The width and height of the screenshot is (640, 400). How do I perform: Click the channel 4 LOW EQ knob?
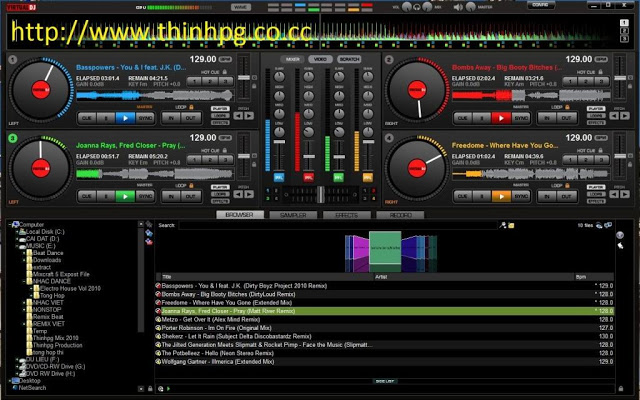pos(368,132)
